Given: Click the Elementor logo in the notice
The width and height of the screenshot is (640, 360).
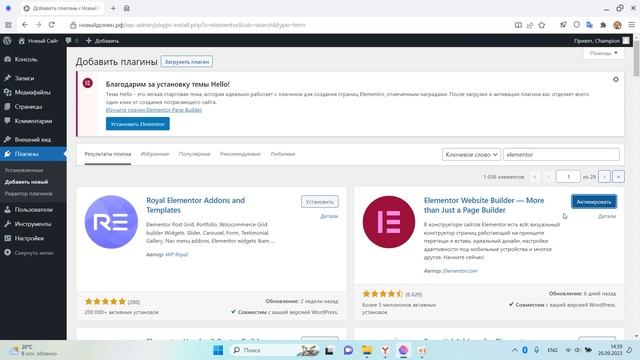Looking at the screenshot, I should 88,83.
